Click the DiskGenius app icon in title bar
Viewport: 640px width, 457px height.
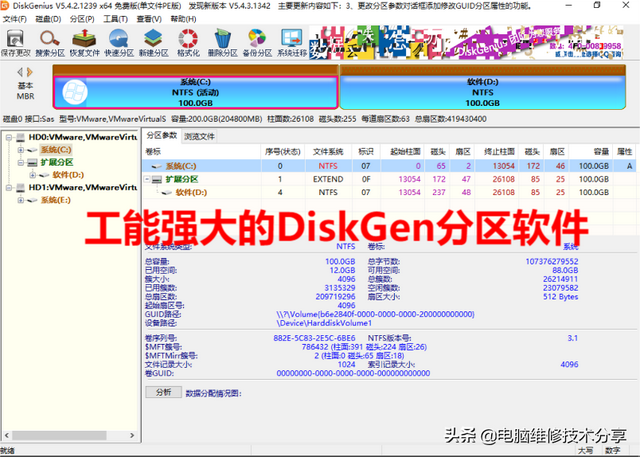[5, 6]
